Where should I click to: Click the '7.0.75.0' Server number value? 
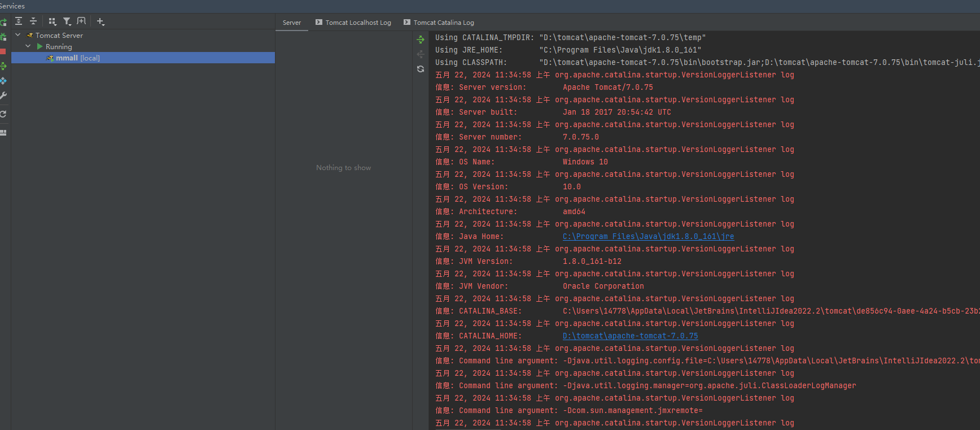[580, 137]
